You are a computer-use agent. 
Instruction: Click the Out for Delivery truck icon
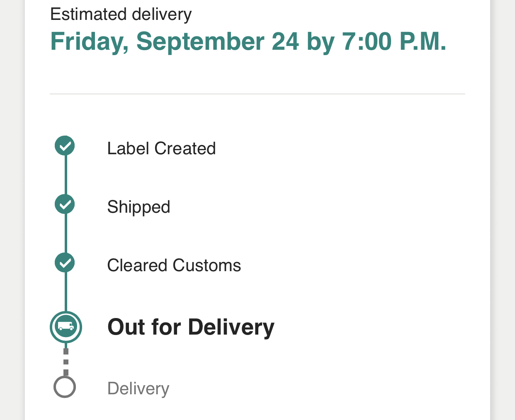tap(66, 327)
